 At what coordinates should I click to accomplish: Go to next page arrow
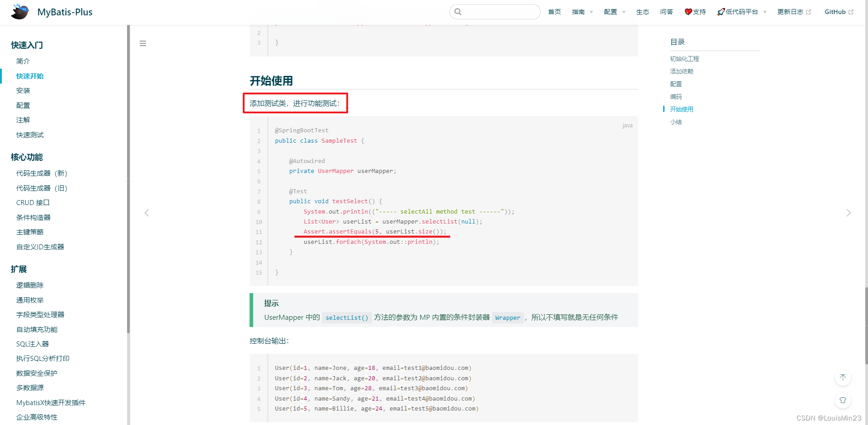tap(849, 213)
